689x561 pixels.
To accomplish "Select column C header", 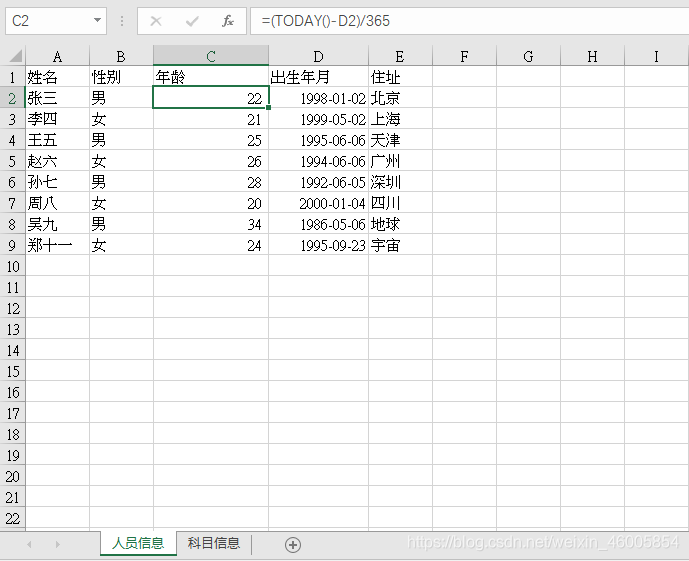I will point(211,56).
